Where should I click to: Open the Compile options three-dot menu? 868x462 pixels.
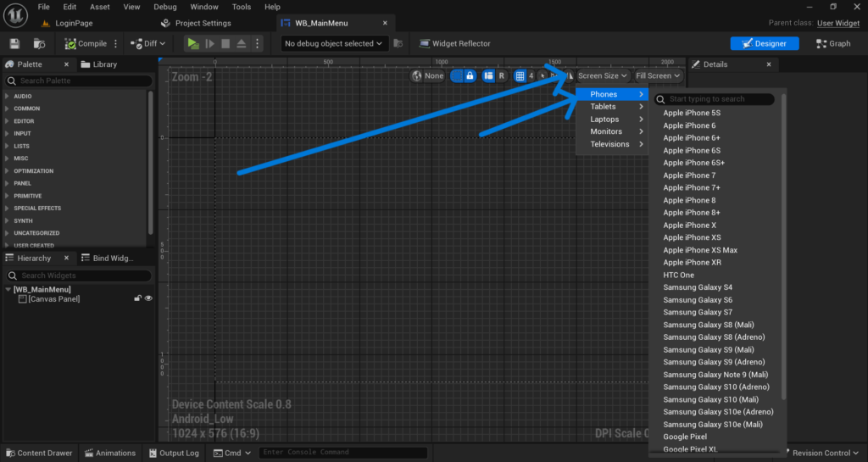tap(115, 44)
